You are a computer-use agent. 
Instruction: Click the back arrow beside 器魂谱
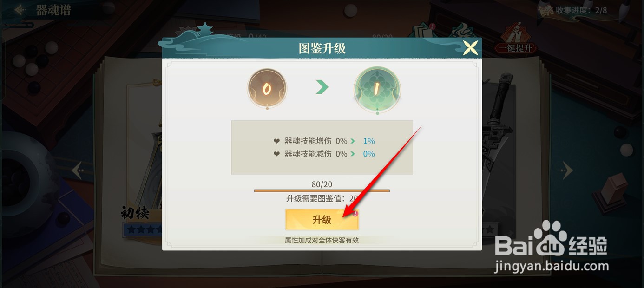(x=20, y=10)
